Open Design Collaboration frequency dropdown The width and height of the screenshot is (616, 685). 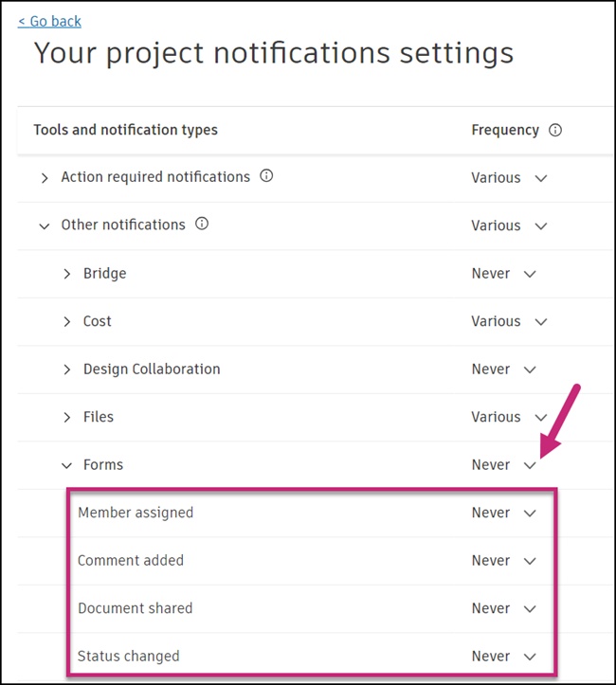click(503, 370)
